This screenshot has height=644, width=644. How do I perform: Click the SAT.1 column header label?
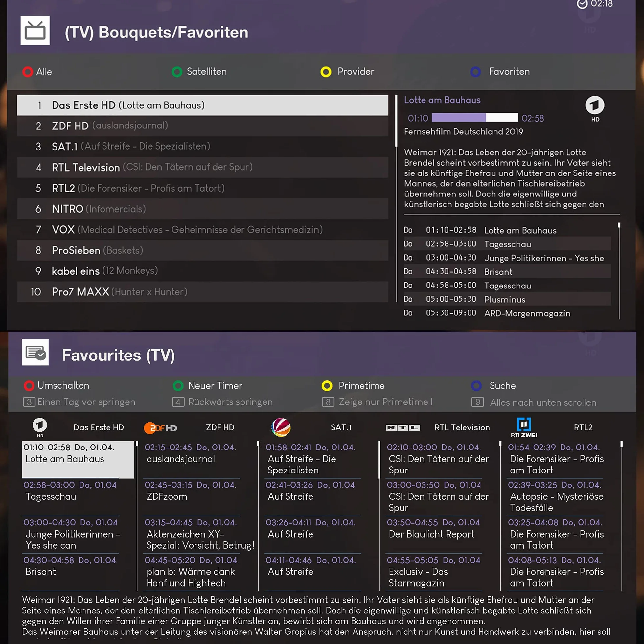pos(341,428)
